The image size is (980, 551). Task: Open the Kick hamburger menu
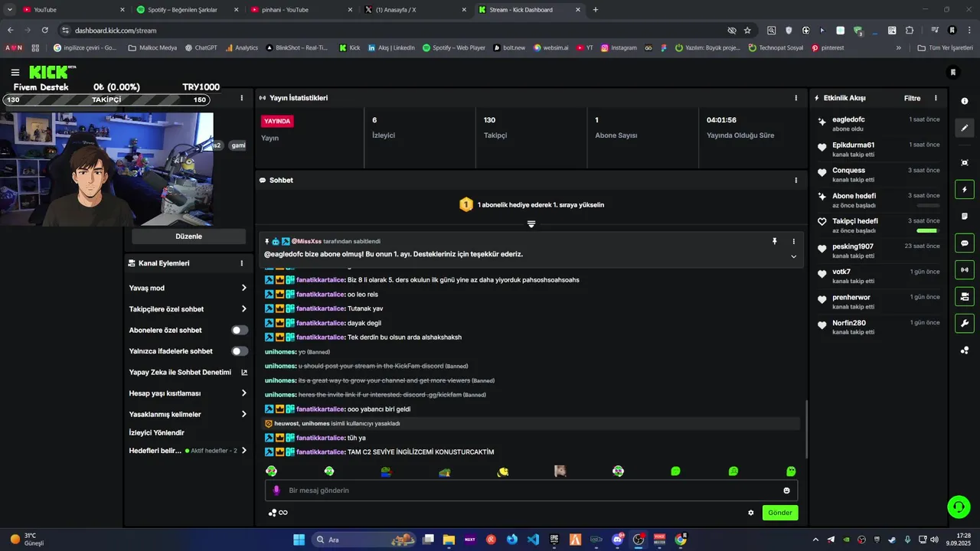click(15, 72)
